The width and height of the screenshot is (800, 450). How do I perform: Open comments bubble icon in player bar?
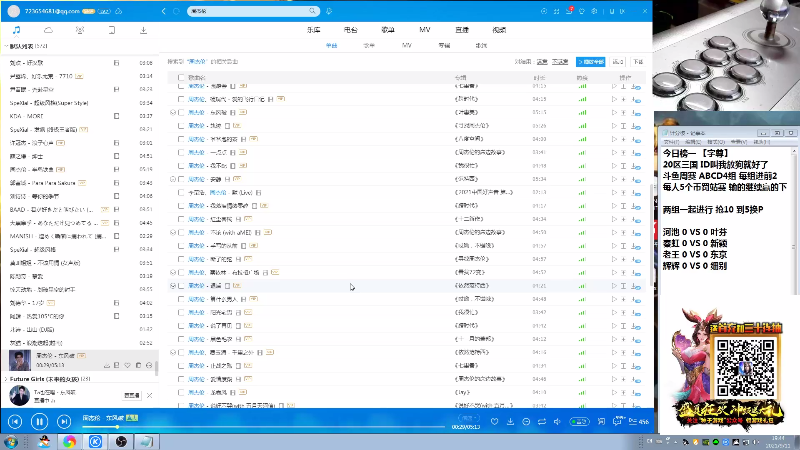(x=617, y=421)
